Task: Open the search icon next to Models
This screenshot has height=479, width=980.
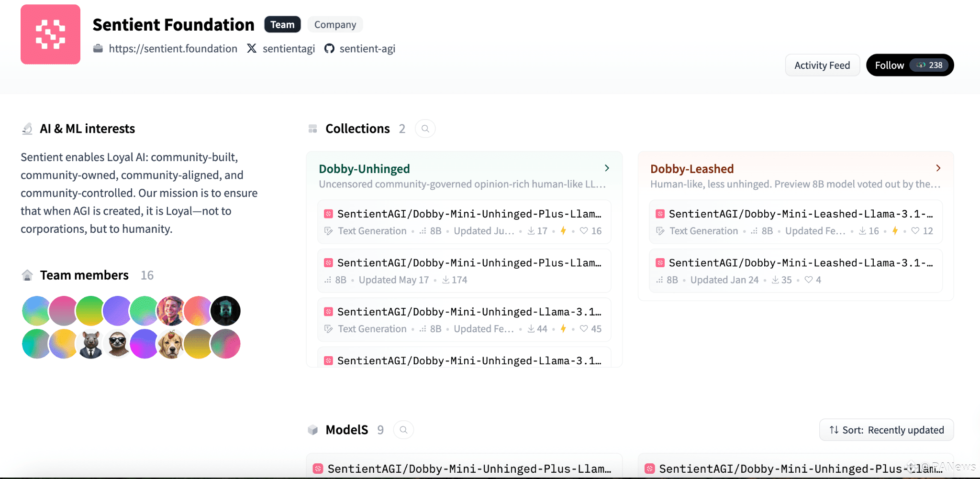Action: [403, 430]
